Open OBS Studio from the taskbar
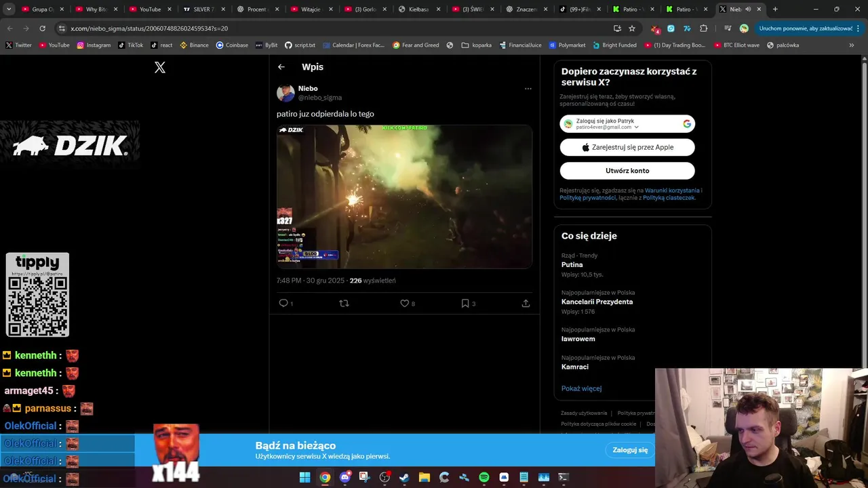This screenshot has height=488, width=868. (x=384, y=477)
